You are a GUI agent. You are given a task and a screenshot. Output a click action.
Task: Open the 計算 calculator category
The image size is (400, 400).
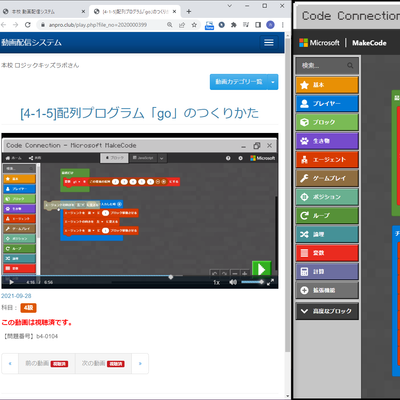(x=327, y=272)
